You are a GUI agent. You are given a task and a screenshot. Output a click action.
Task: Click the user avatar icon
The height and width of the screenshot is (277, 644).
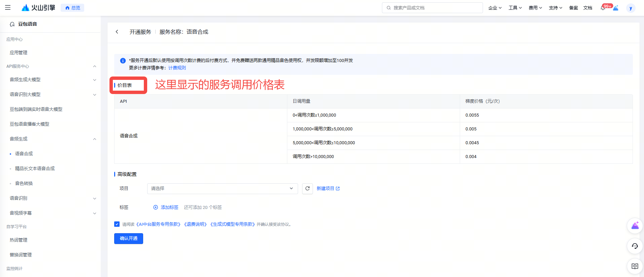[x=631, y=8]
